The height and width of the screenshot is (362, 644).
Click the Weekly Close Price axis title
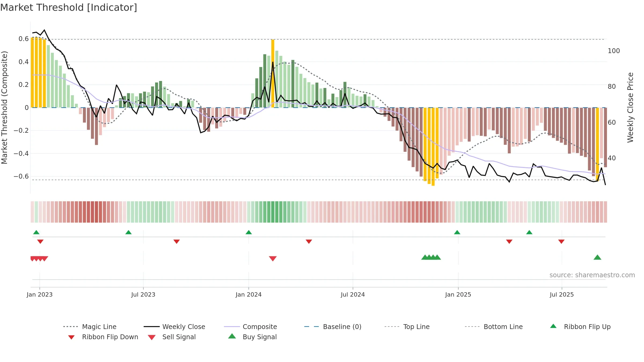click(x=630, y=107)
